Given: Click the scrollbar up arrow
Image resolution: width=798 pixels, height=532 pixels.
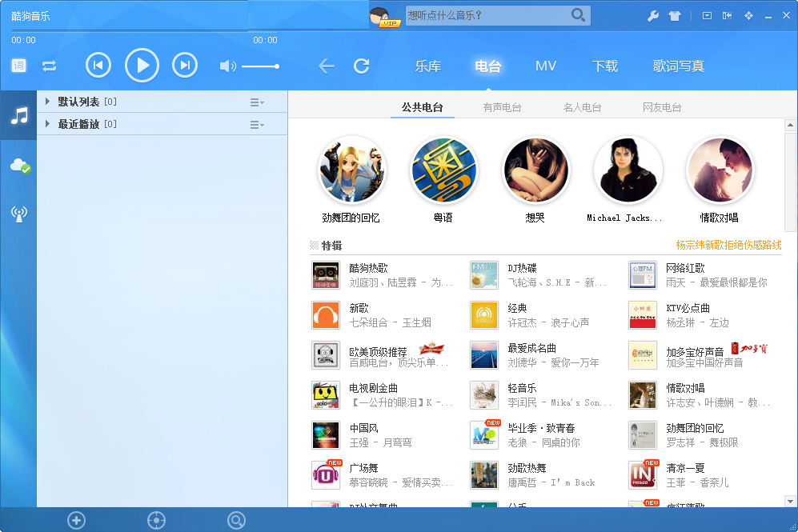Looking at the screenshot, I should click(x=790, y=125).
